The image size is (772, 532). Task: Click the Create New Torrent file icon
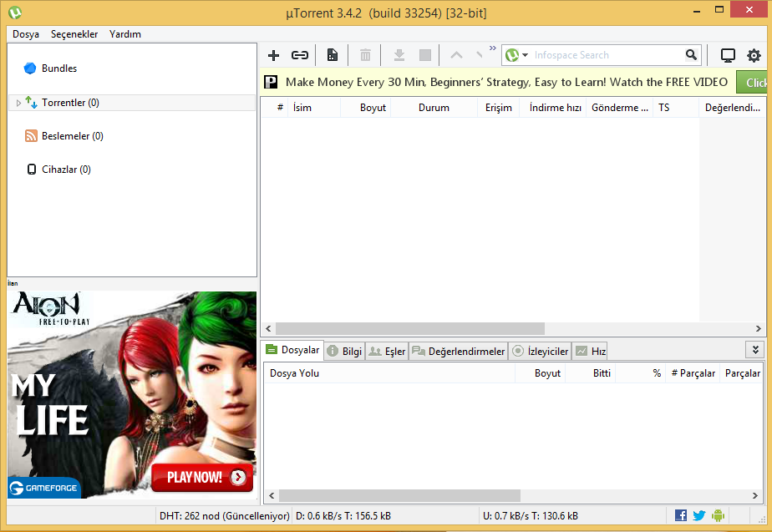click(x=333, y=55)
